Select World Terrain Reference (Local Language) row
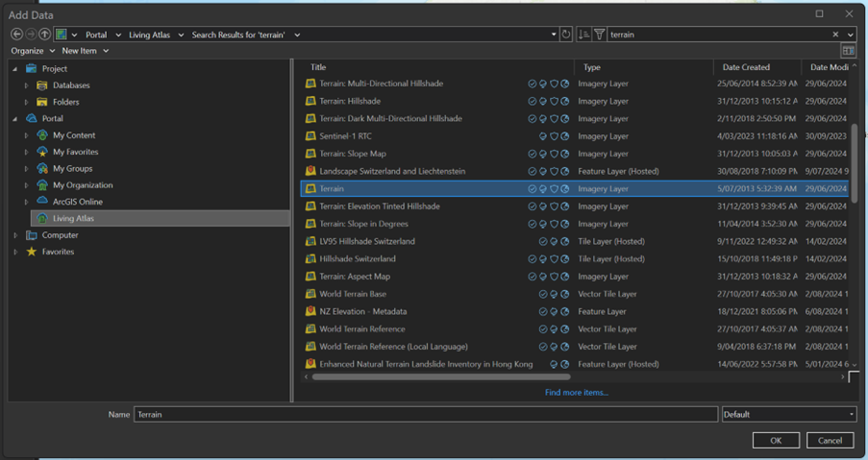Viewport: 868px width, 460px height. (574, 347)
